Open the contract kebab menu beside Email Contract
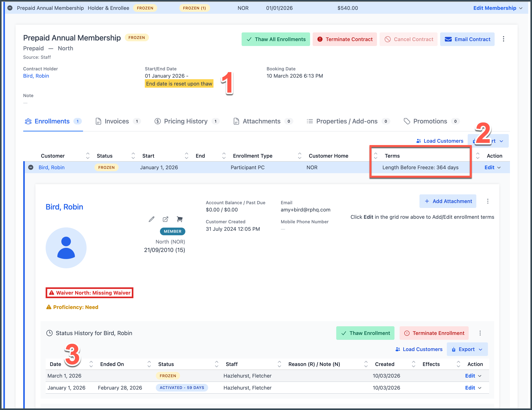Image resolution: width=532 pixels, height=410 pixels. pyautogui.click(x=503, y=39)
